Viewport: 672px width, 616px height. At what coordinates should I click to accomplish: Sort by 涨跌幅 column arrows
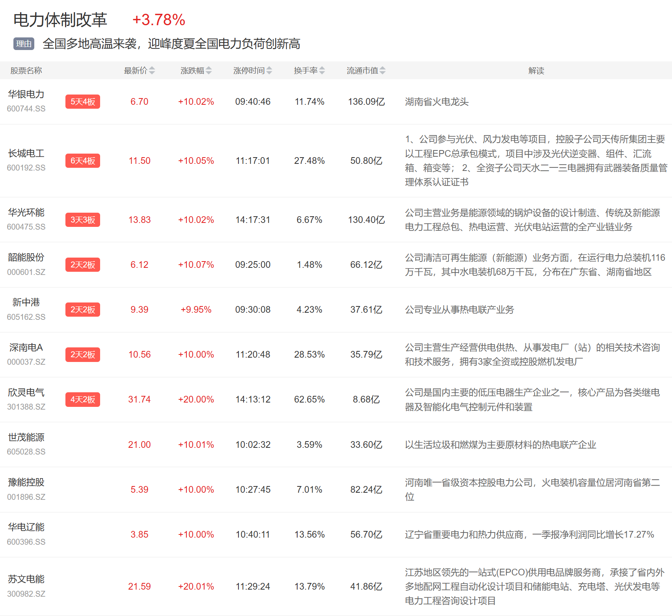pyautogui.click(x=208, y=71)
